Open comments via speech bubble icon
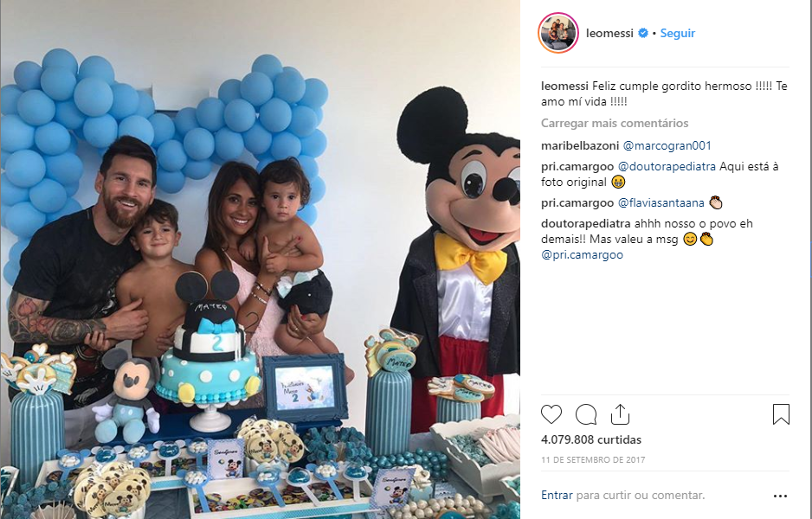 [586, 414]
